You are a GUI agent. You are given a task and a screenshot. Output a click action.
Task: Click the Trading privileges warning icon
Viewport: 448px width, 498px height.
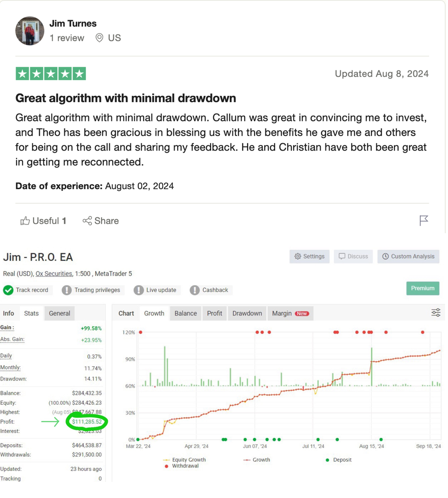point(67,290)
